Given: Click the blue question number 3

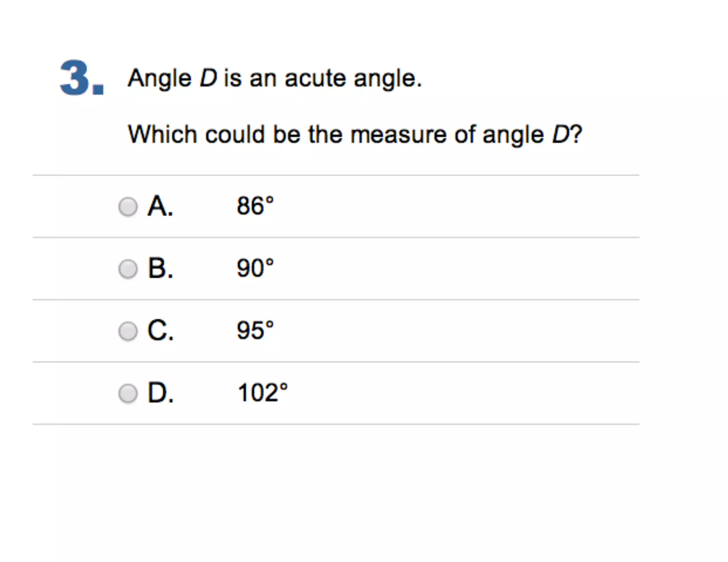Looking at the screenshot, I should point(81,78).
